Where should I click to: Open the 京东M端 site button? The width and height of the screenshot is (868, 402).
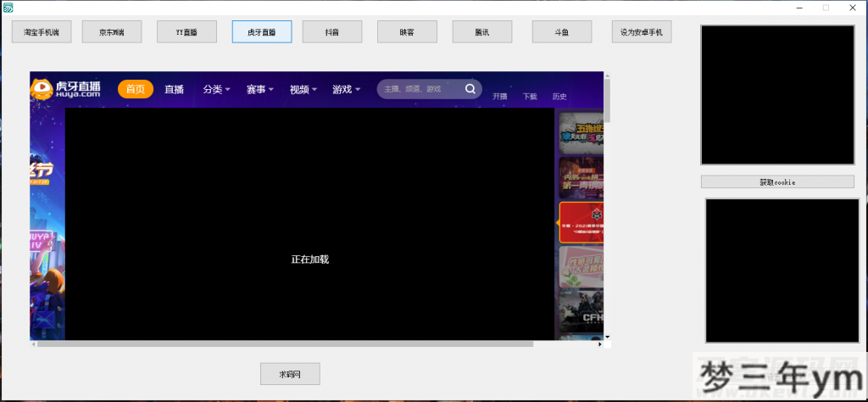(112, 32)
